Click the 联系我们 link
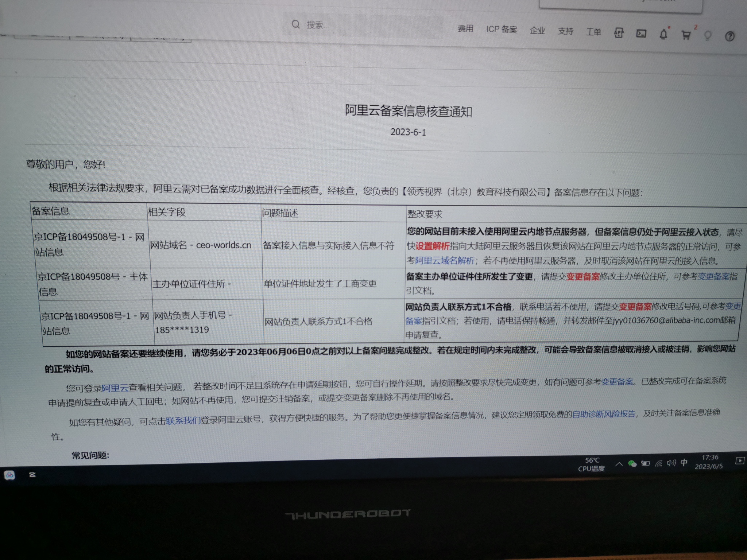The height and width of the screenshot is (560, 747). click(183, 421)
